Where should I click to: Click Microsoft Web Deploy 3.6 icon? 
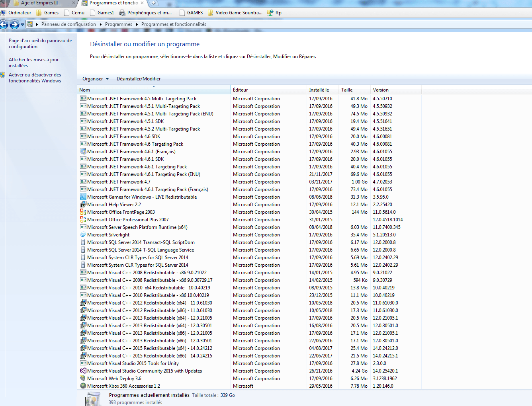(83, 379)
